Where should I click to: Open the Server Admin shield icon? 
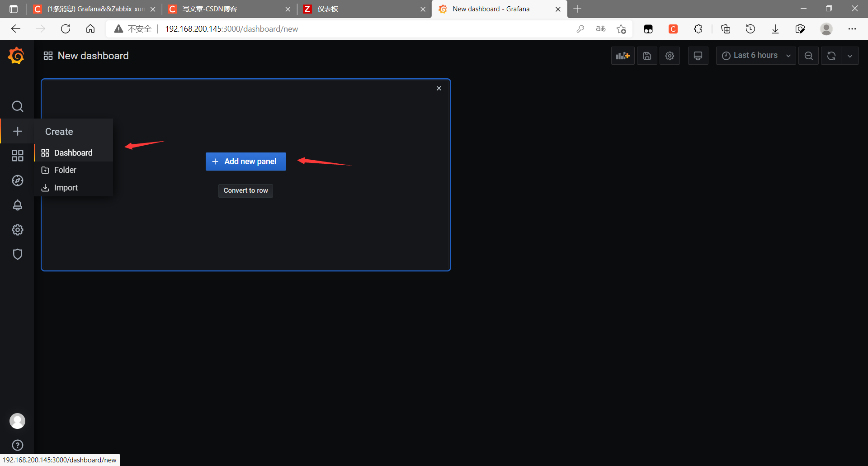coord(17,254)
